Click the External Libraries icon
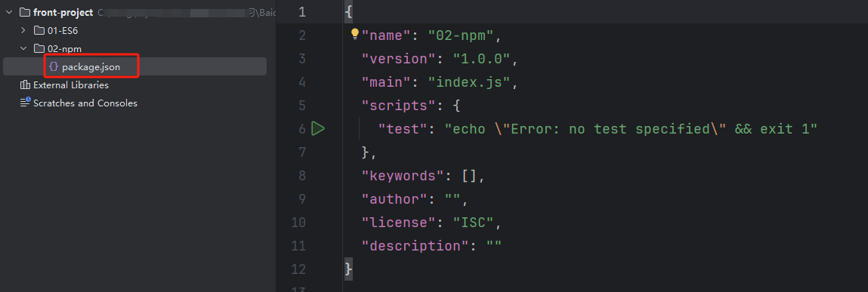Screen dimensions: 868x292 point(25,85)
